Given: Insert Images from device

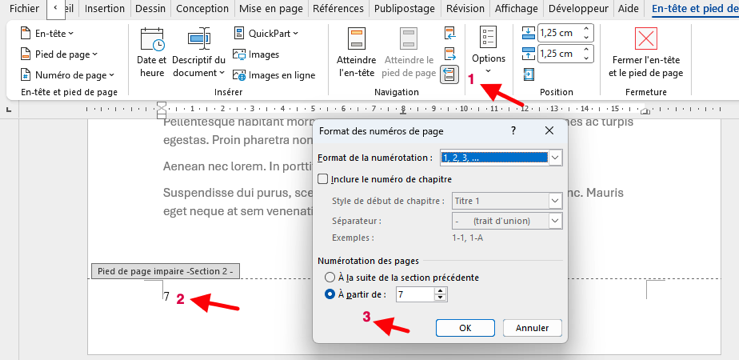Looking at the screenshot, I should pos(256,55).
